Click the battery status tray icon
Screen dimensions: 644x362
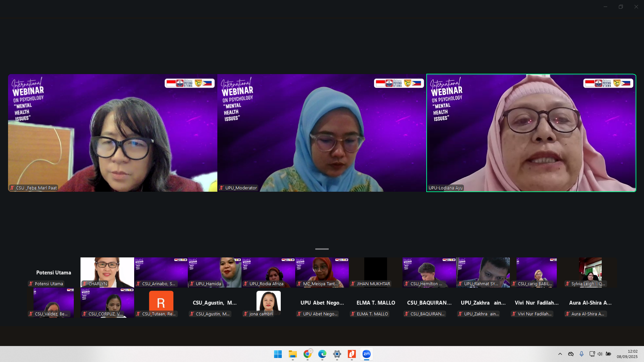click(x=608, y=354)
